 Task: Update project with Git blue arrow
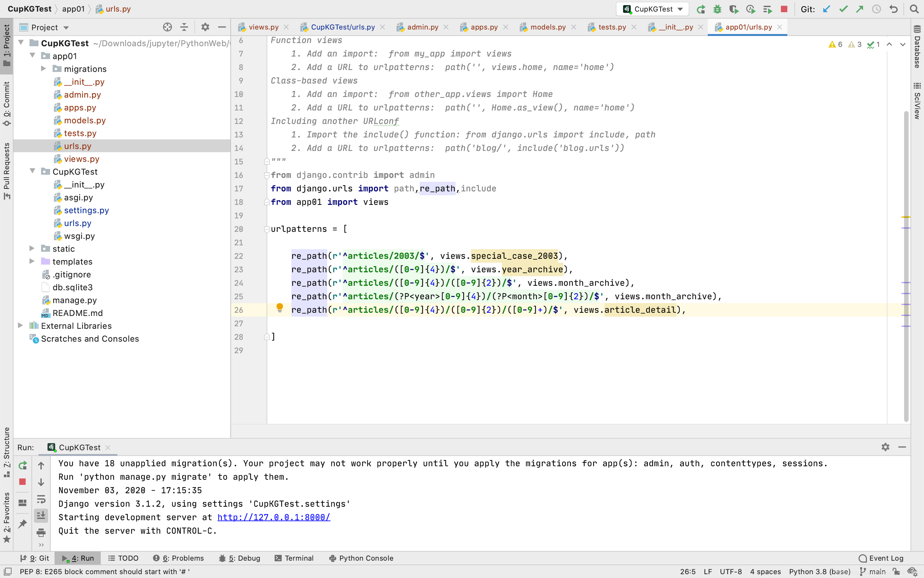[827, 9]
